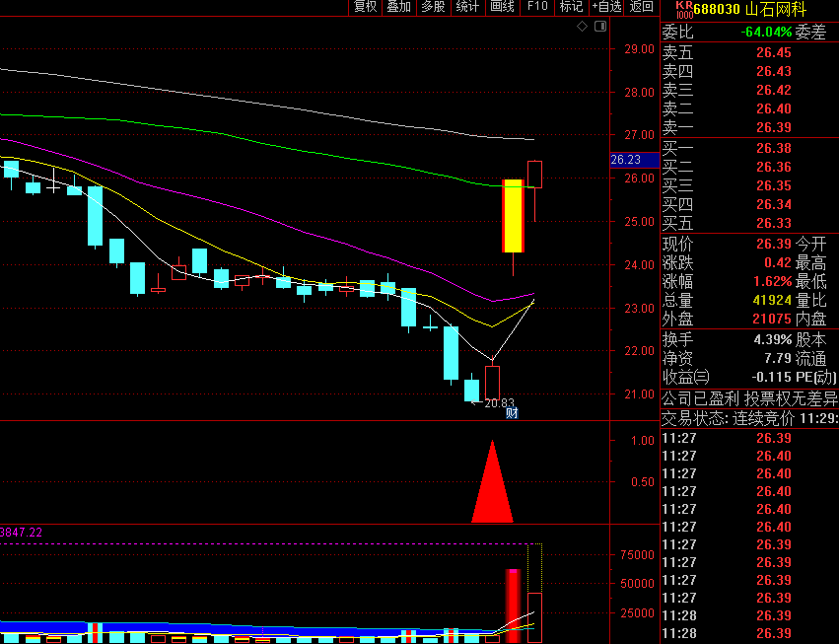Click the 委比 -64.04% value
The width and height of the screenshot is (839, 644).
coord(766,33)
